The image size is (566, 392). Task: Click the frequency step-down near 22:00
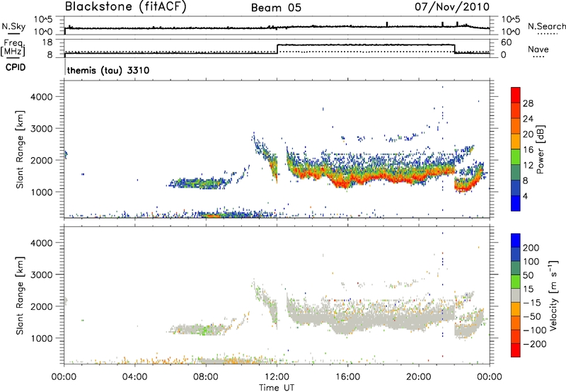[x=454, y=49]
